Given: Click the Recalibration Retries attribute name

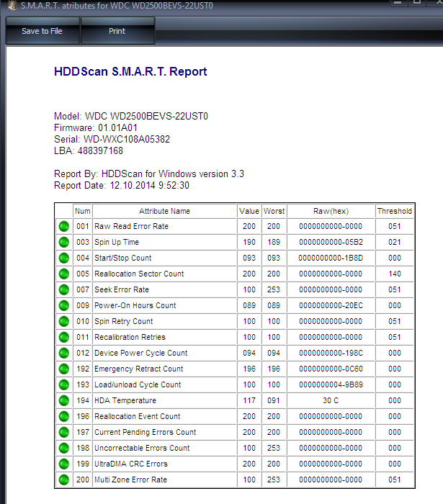Looking at the screenshot, I should click(130, 337).
